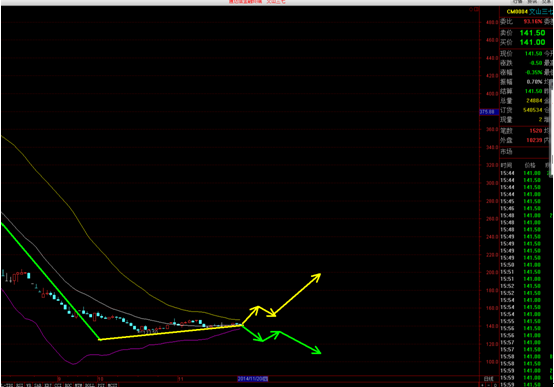Click the plus zoom button below the price axis
Viewport: 554px width, 387px height.
tap(482, 385)
